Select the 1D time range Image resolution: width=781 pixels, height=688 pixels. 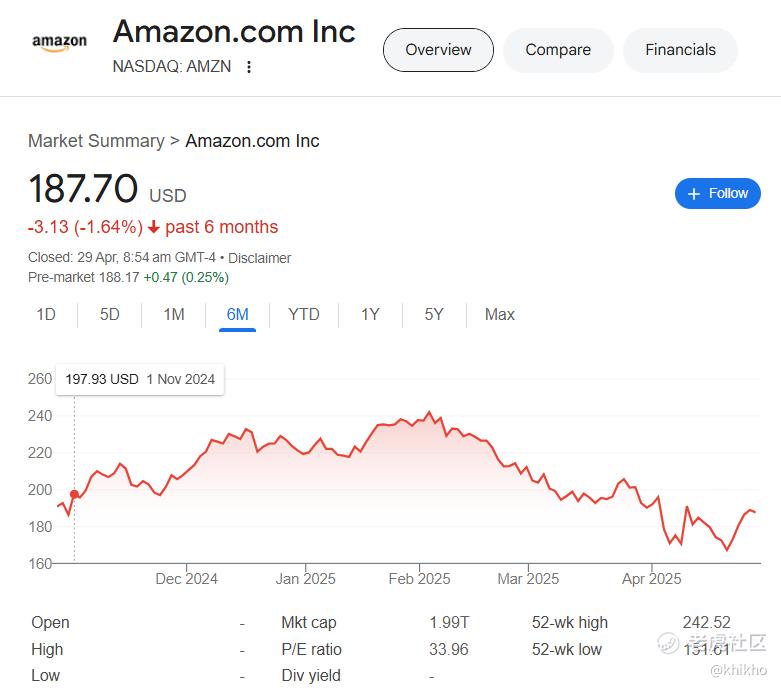click(x=46, y=314)
